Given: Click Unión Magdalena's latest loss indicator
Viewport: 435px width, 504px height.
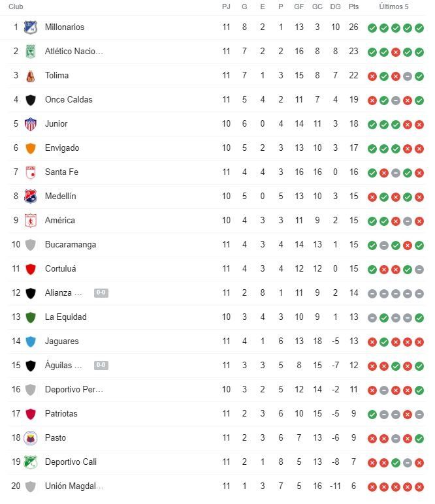Looking at the screenshot, I should pyautogui.click(x=419, y=487).
